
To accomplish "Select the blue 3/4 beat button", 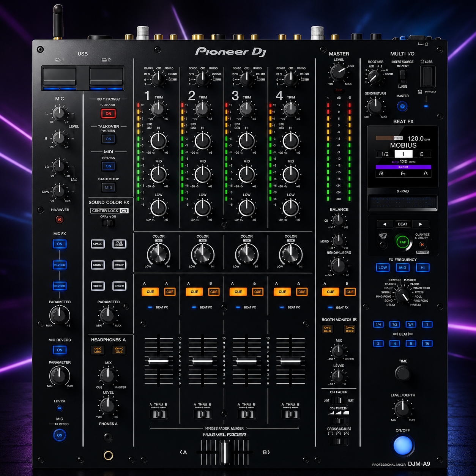I will pos(411,325).
